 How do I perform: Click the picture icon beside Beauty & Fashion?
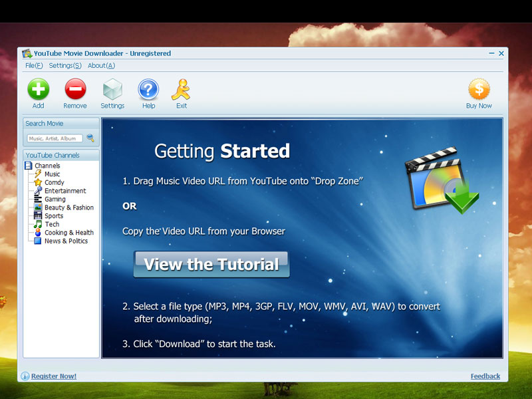pos(38,207)
